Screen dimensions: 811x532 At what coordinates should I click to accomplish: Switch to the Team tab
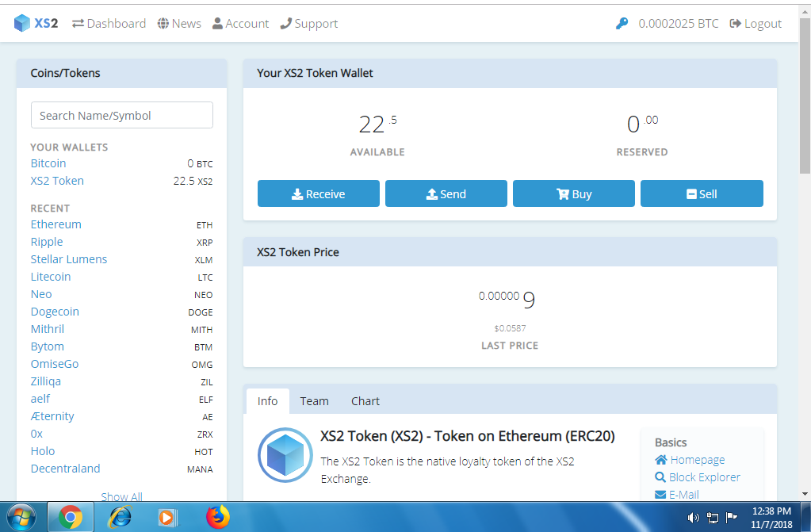pos(314,401)
